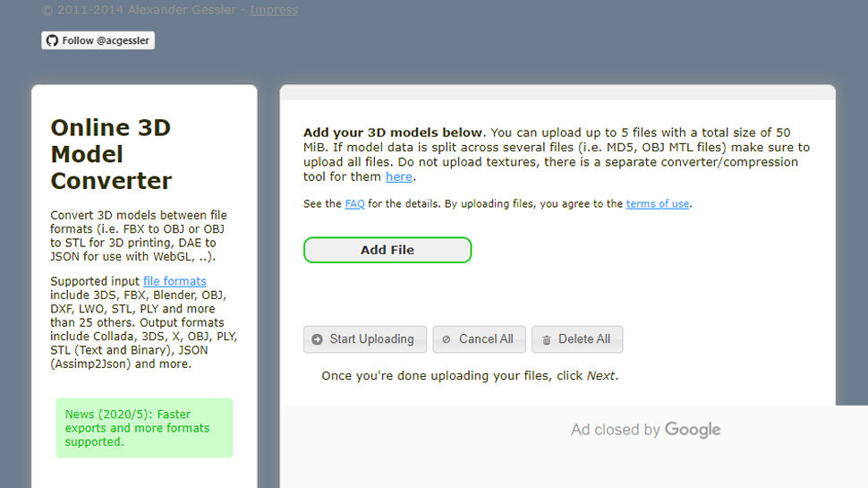Image resolution: width=868 pixels, height=488 pixels.
Task: Click the News (2020/5) announcement text
Action: 137,428
